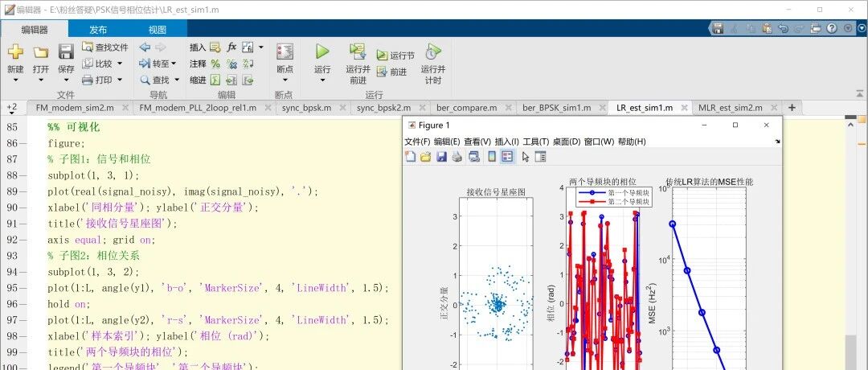The height and width of the screenshot is (370, 868).
Task: Toggle Insert Colorbar in Figure 1 toolbar
Action: click(x=492, y=157)
